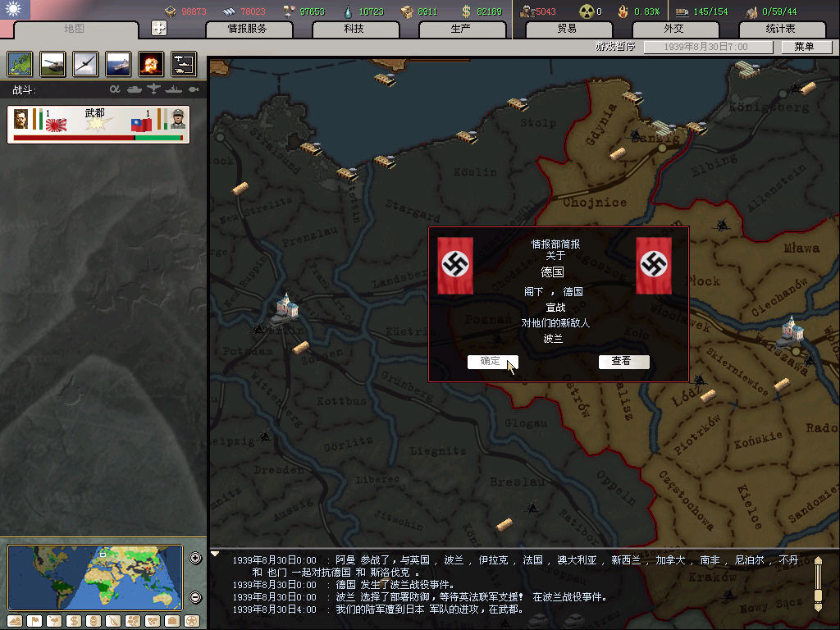Select the briefcase diplomatic map mode icon
This screenshot has width=840, height=630.
click(x=172, y=621)
